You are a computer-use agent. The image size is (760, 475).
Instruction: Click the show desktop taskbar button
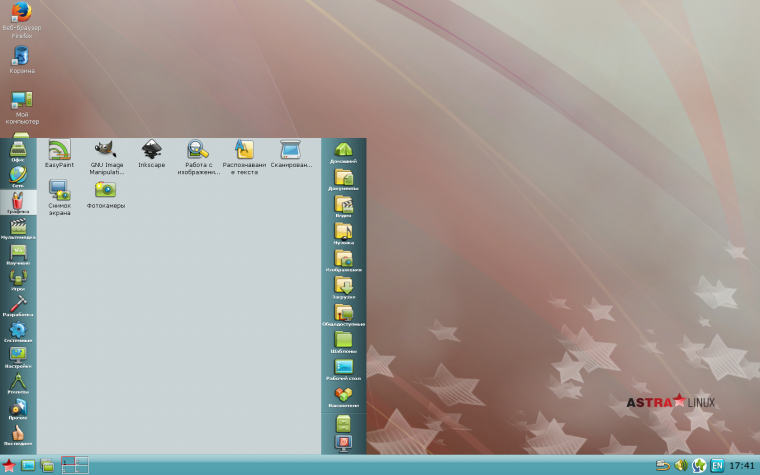pos(28,466)
